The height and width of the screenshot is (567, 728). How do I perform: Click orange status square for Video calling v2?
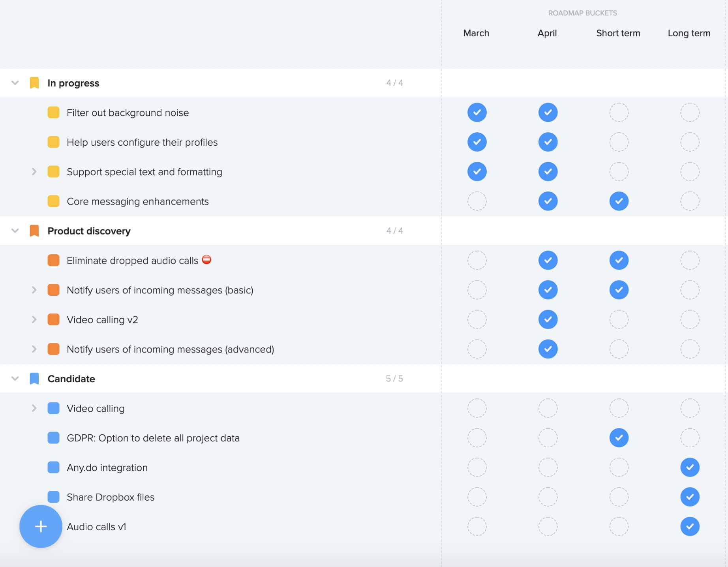point(53,319)
